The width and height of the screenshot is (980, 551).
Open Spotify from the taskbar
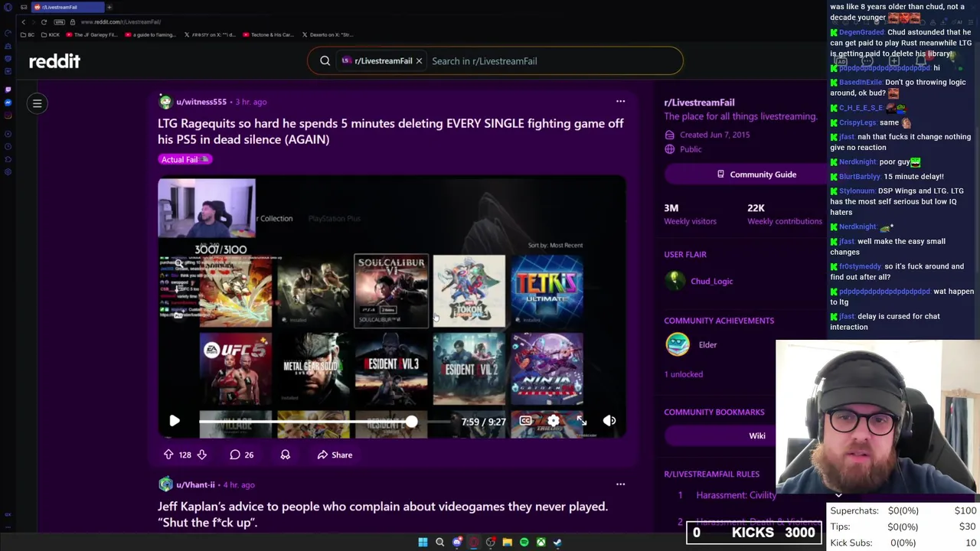point(524,542)
